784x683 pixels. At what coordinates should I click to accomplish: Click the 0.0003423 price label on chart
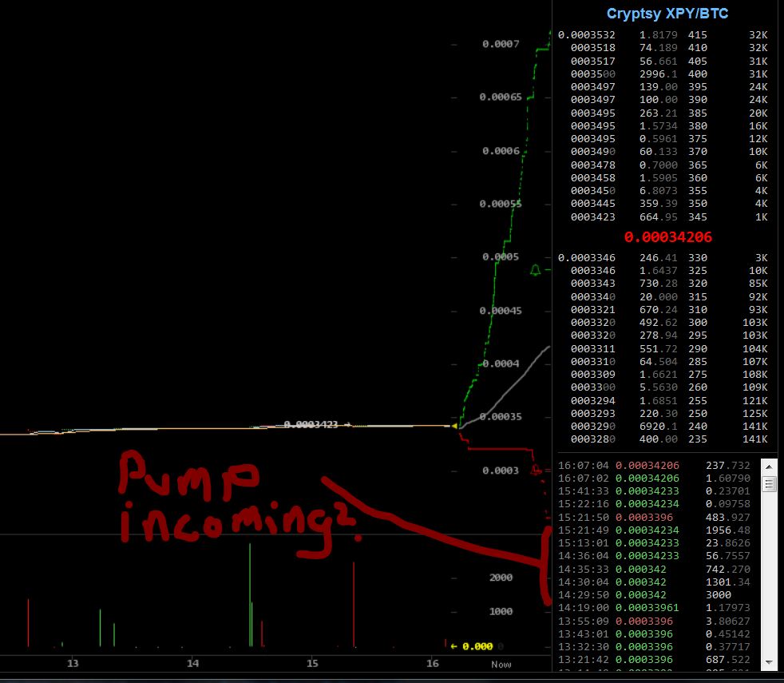click(x=311, y=424)
